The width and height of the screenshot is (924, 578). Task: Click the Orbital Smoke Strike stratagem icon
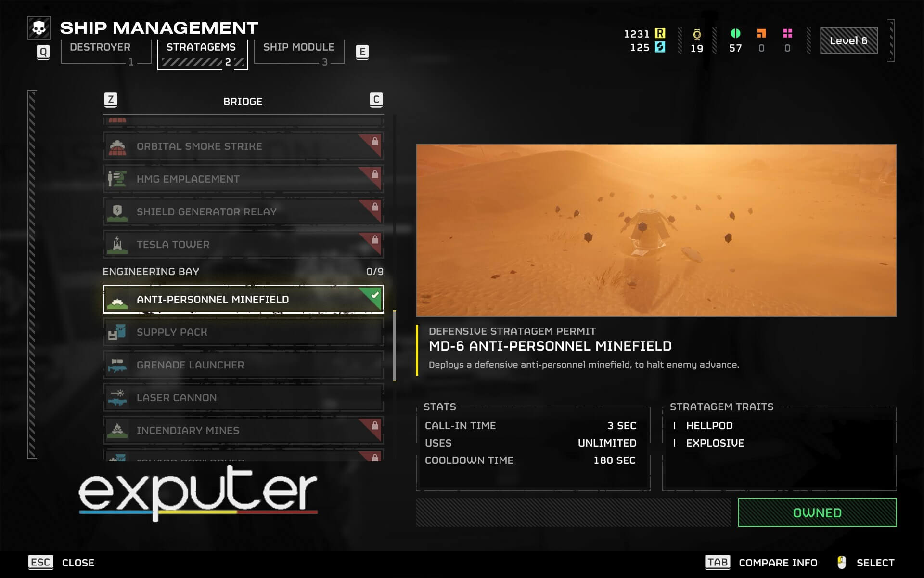pos(117,146)
